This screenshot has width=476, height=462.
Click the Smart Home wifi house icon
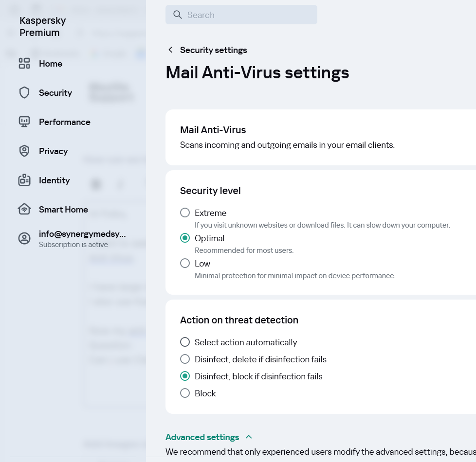[24, 210]
